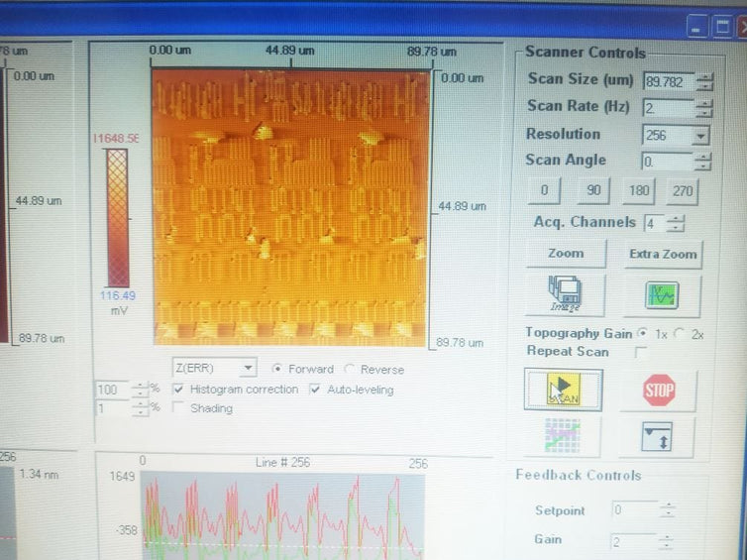This screenshot has height=560, width=747.
Task: Start scanning with the yellow SCAN button
Action: pos(564,390)
